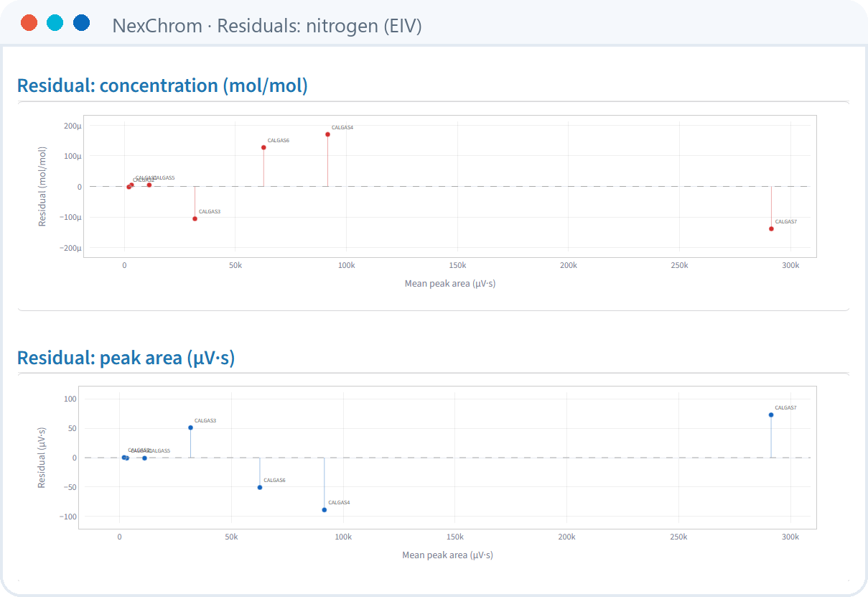Click the red close window button
Viewport: 868px width, 597px height.
tap(29, 23)
